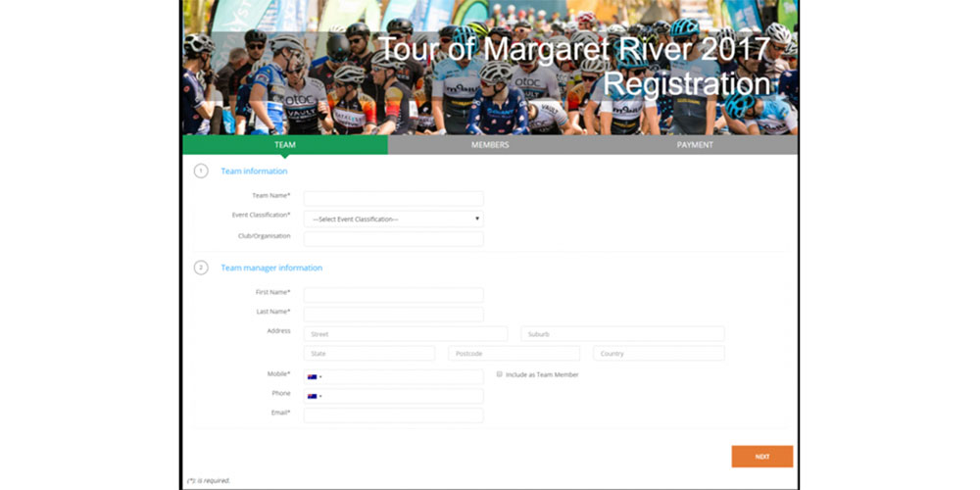Click into the Country field
Image resolution: width=980 pixels, height=490 pixels.
(659, 353)
